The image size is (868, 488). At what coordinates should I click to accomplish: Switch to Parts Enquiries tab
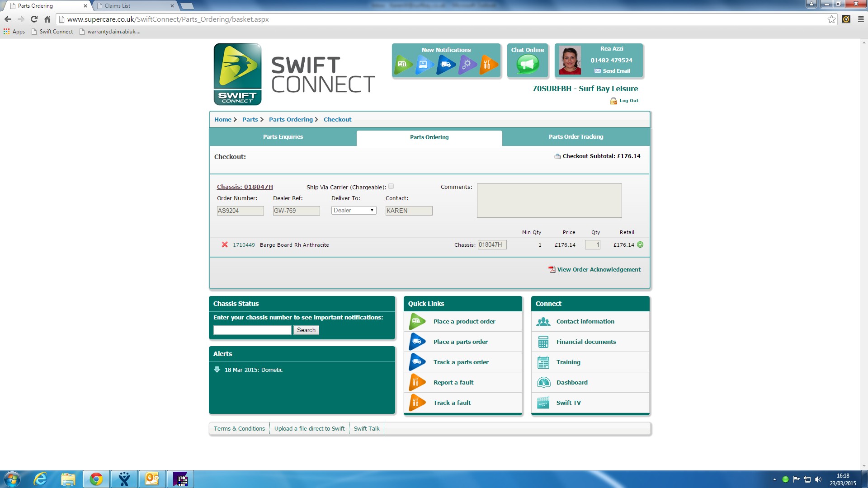[x=283, y=137]
